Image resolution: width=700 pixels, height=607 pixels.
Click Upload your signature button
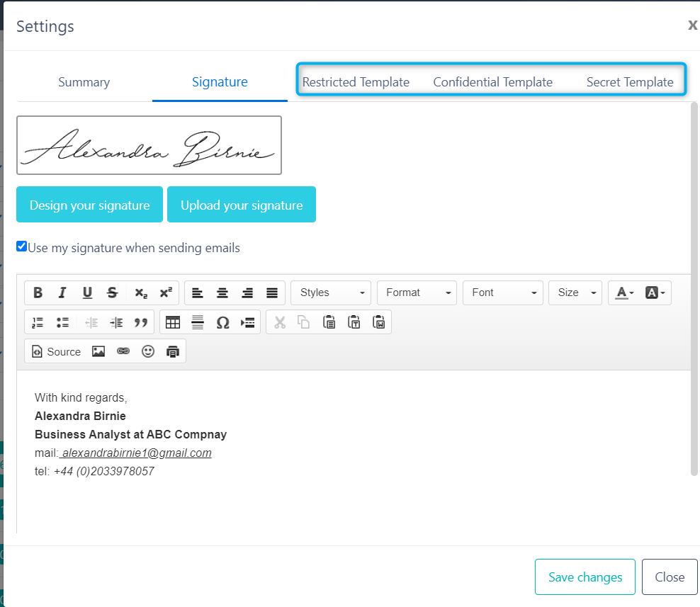(x=242, y=205)
